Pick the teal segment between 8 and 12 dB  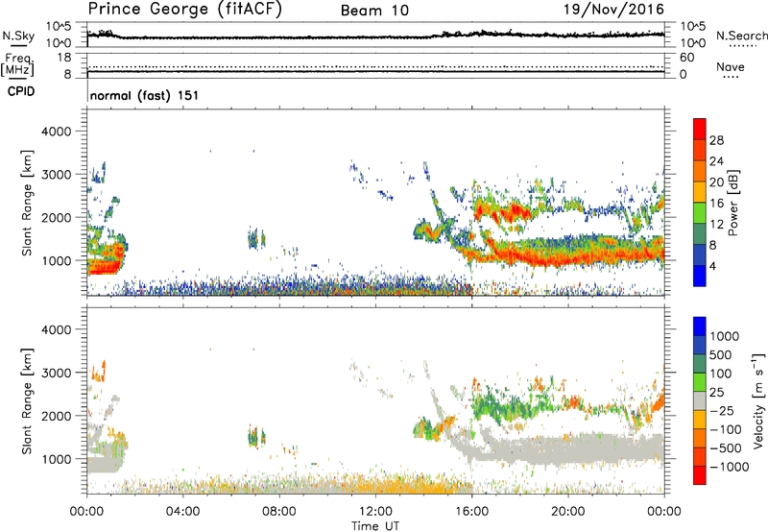point(700,234)
